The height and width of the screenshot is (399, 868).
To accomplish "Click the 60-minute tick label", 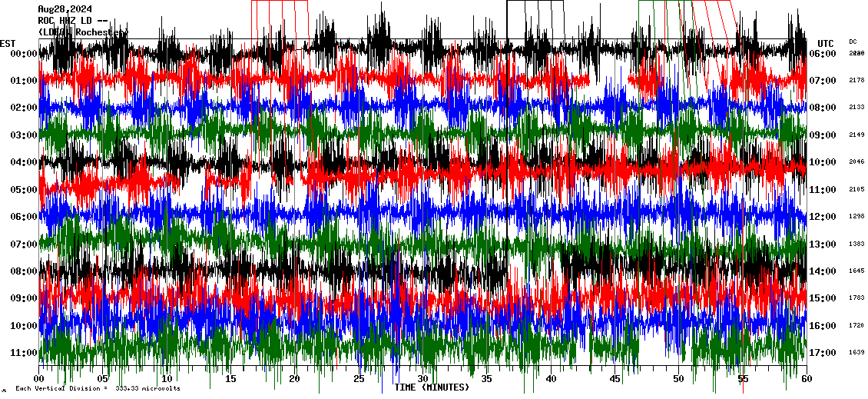I will 806,379.
